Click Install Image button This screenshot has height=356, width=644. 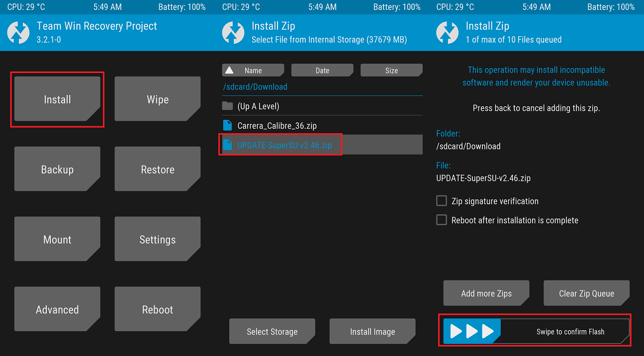pos(372,331)
